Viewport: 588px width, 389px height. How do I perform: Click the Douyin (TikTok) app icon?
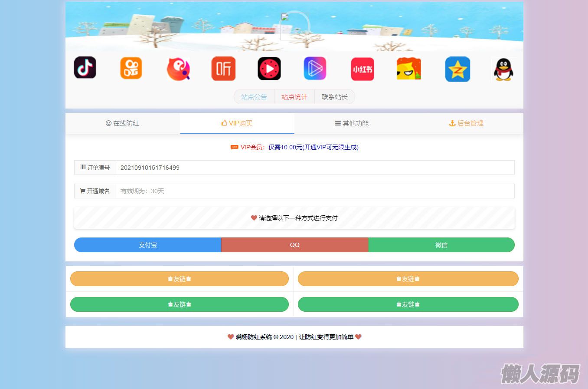pos(85,68)
